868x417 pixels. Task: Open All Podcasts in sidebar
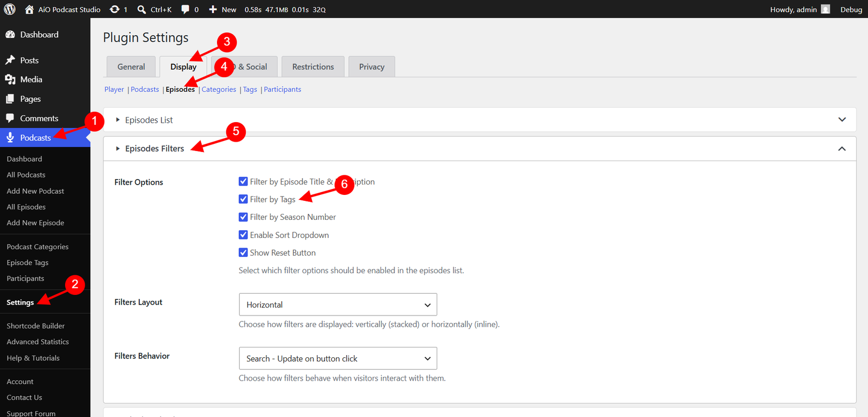(26, 175)
